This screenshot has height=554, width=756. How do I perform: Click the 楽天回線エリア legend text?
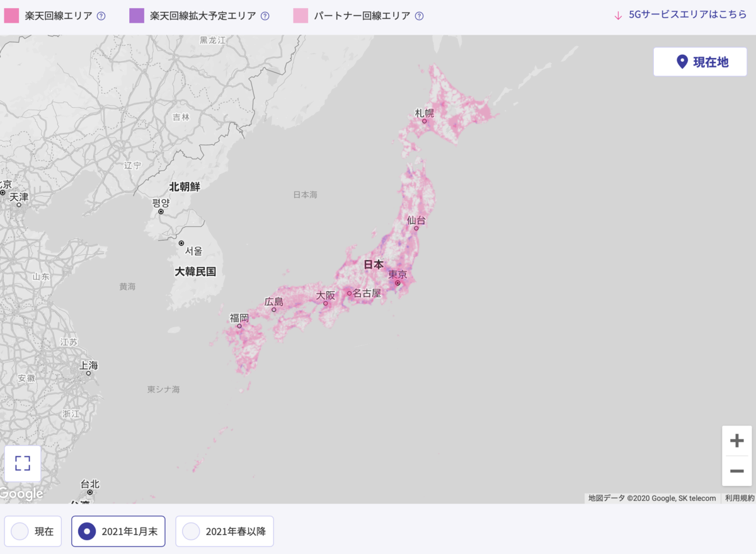point(59,16)
